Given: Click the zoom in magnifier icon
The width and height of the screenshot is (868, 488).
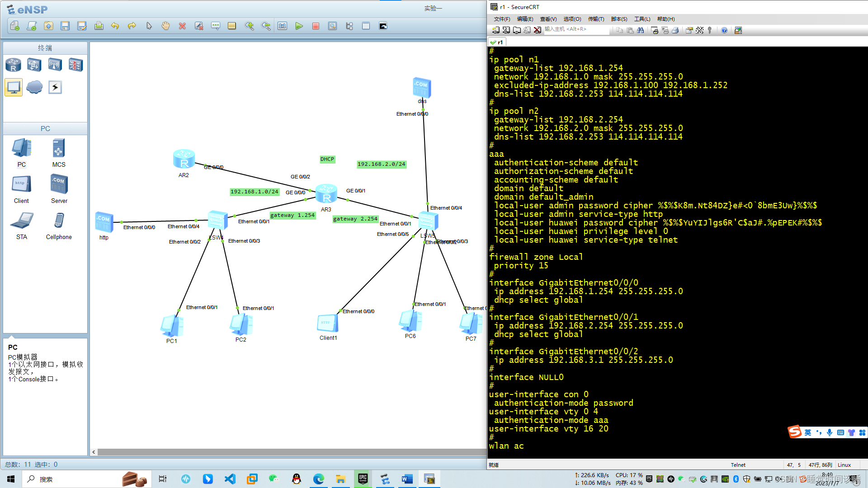Looking at the screenshot, I should (249, 26).
